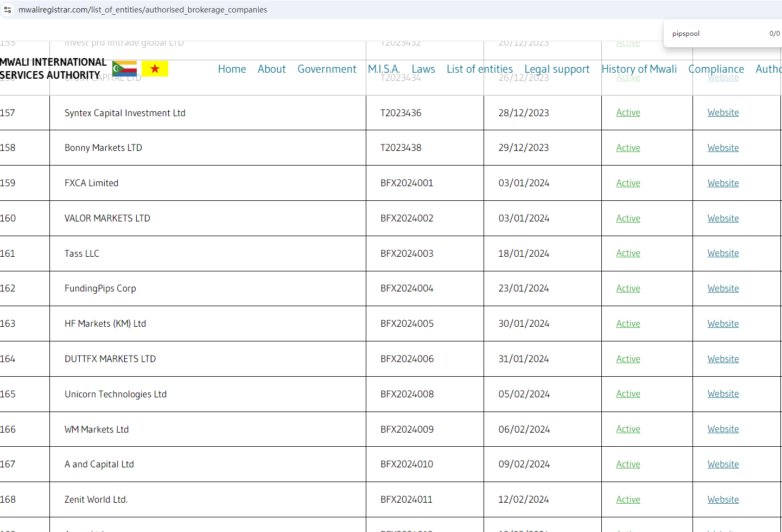The image size is (782, 532).
Task: Click Active status for Bonny Markets LTD
Action: tap(628, 148)
